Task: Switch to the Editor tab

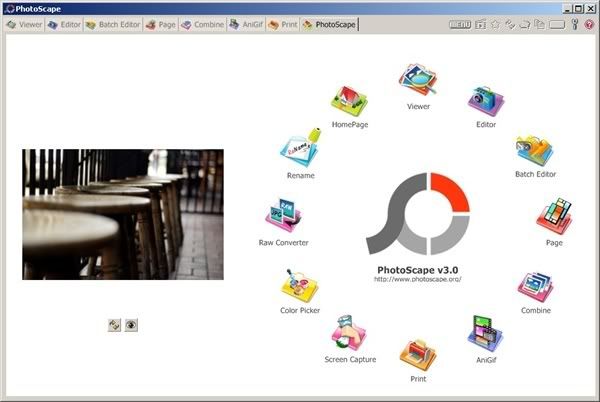Action: (x=64, y=25)
